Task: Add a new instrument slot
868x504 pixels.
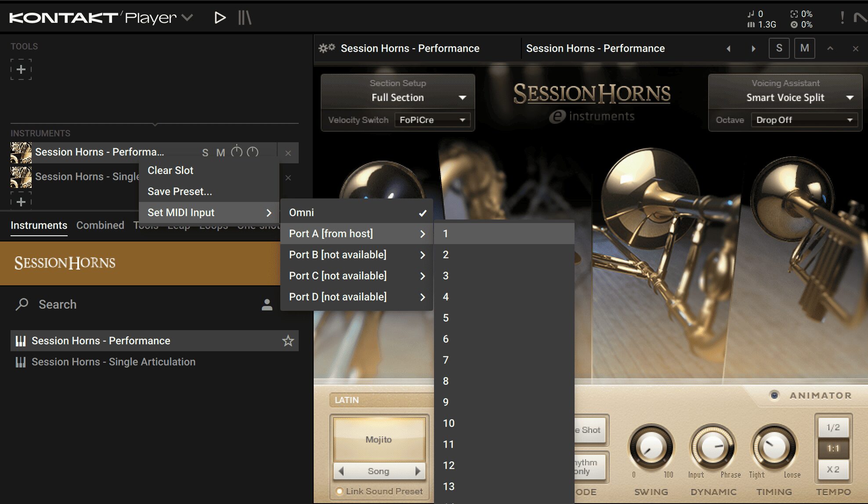Action: click(21, 202)
